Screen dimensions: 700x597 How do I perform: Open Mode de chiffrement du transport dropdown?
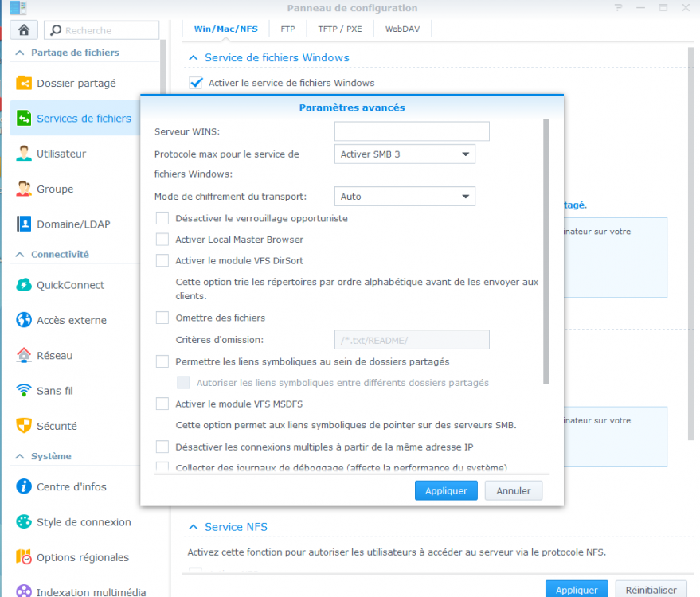pyautogui.click(x=405, y=197)
